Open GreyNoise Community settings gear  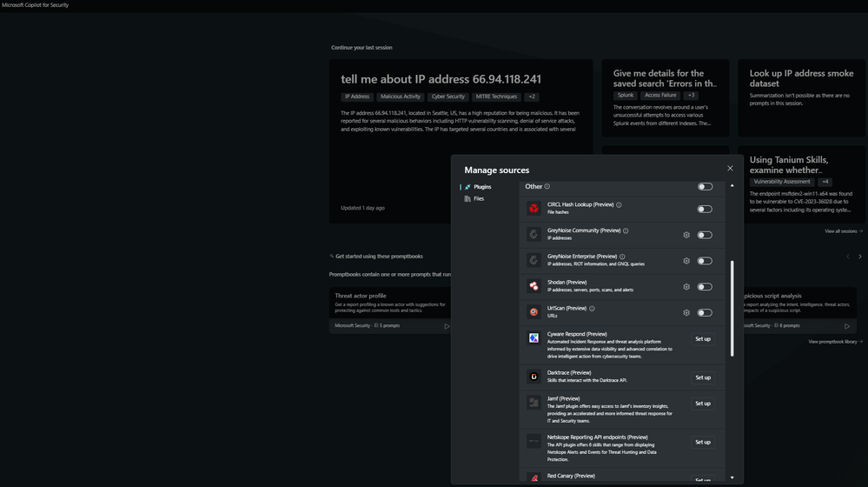pyautogui.click(x=686, y=235)
